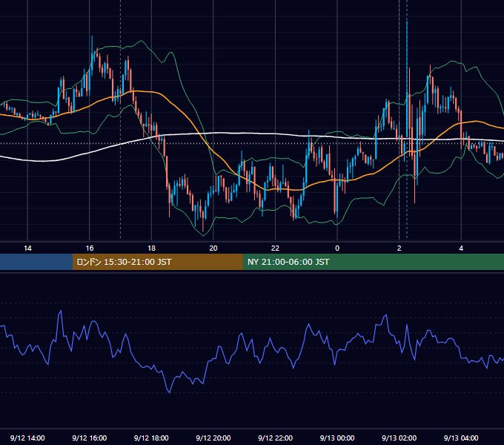This screenshot has width=504, height=445.
Task: Click the 9/12 16:00 date label
Action: pyautogui.click(x=90, y=438)
